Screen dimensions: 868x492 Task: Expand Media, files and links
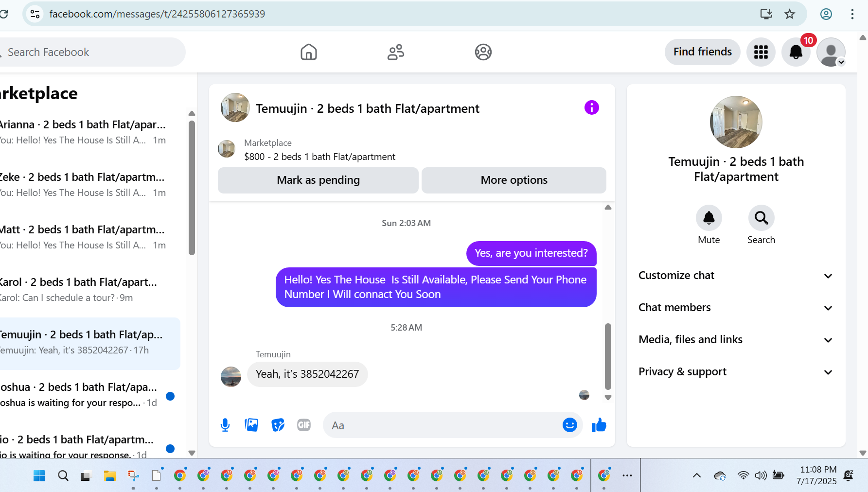pyautogui.click(x=736, y=340)
